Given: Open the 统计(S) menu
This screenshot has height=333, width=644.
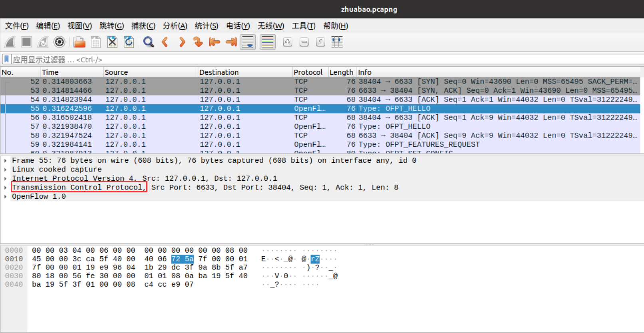Looking at the screenshot, I should pyautogui.click(x=207, y=26).
